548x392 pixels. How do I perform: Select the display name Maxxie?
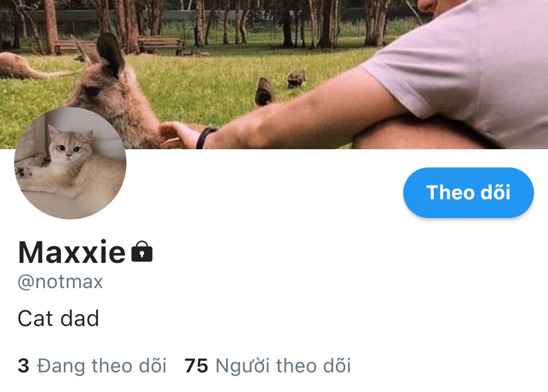tap(72, 252)
